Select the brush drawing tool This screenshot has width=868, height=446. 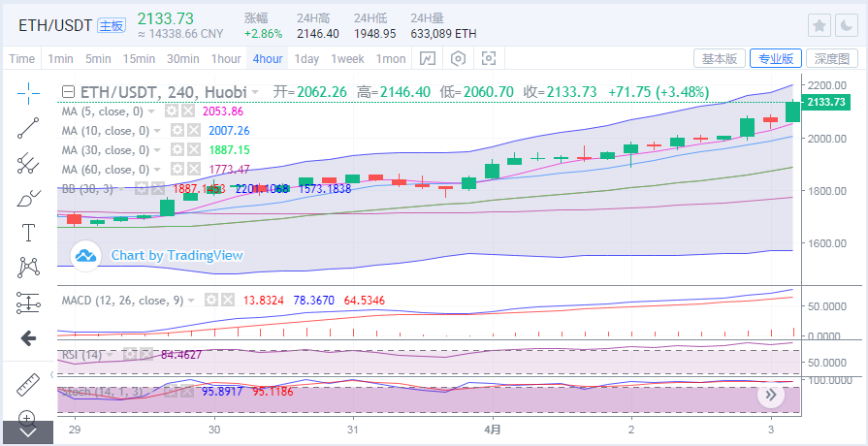28,198
